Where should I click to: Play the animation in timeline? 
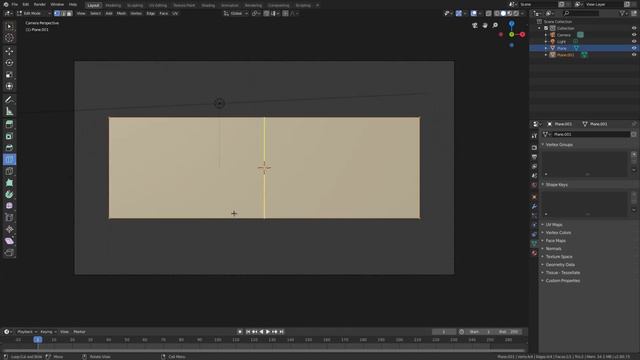click(268, 332)
